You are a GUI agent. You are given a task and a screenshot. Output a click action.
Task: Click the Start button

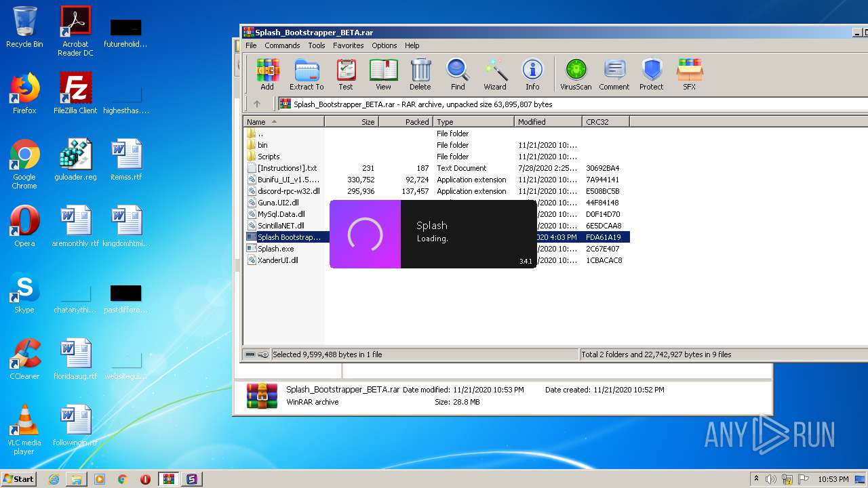point(19,479)
